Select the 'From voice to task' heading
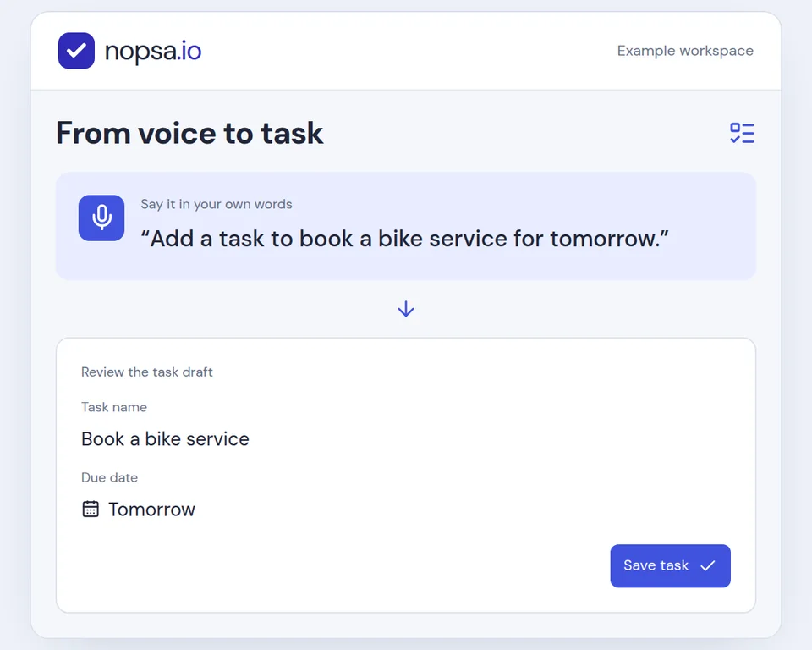This screenshot has width=812, height=650. click(x=189, y=133)
